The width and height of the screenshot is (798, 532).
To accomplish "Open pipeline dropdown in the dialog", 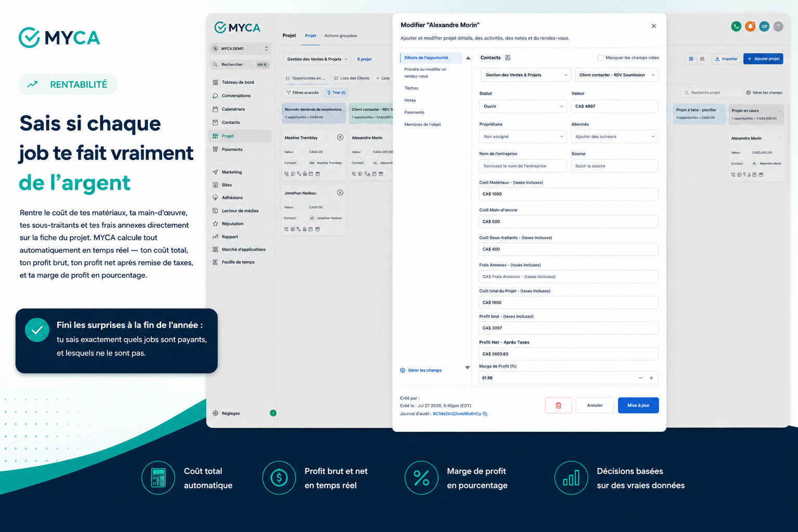I will click(x=526, y=75).
